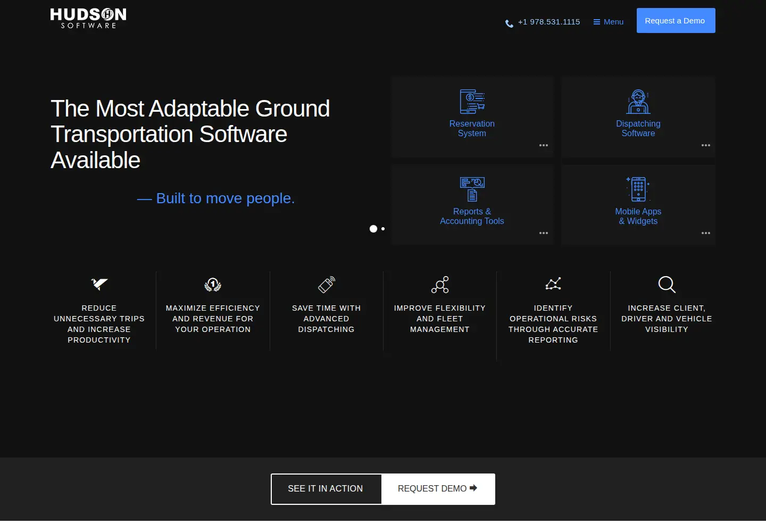Click the SEE IT IN ACTION button
766x532 pixels.
pos(326,489)
